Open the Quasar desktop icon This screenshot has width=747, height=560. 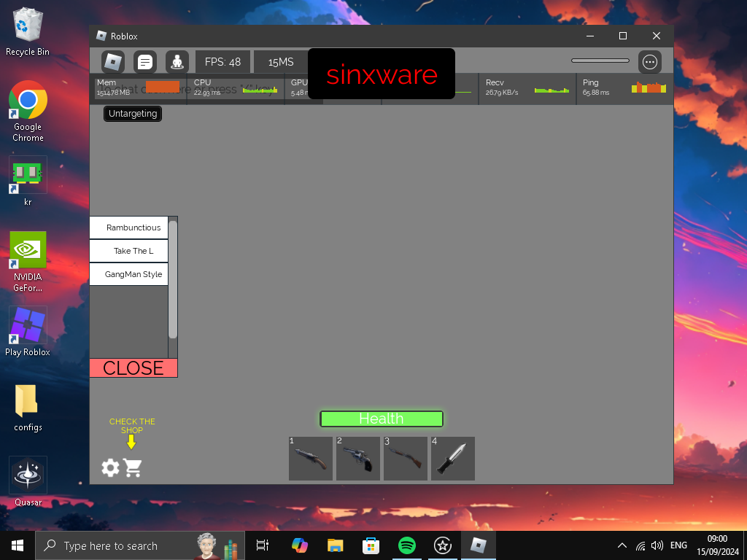[28, 481]
